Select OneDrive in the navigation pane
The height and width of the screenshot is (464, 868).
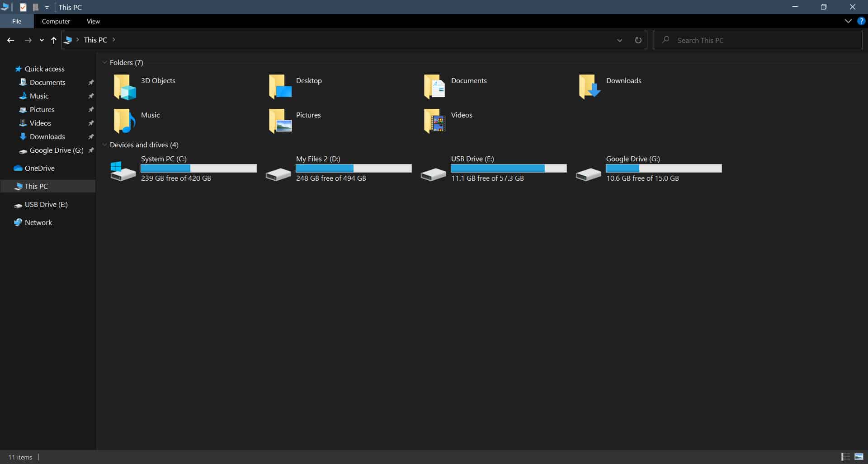point(39,169)
